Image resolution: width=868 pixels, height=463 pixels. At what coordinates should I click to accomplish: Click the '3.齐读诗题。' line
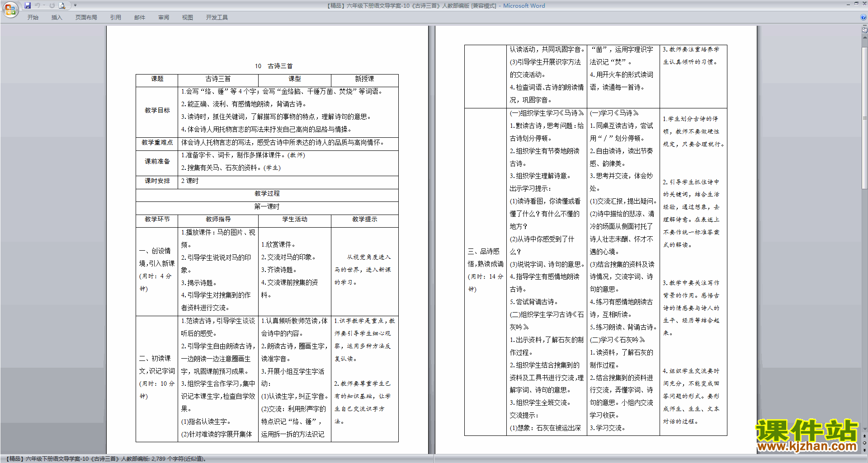tap(279, 270)
